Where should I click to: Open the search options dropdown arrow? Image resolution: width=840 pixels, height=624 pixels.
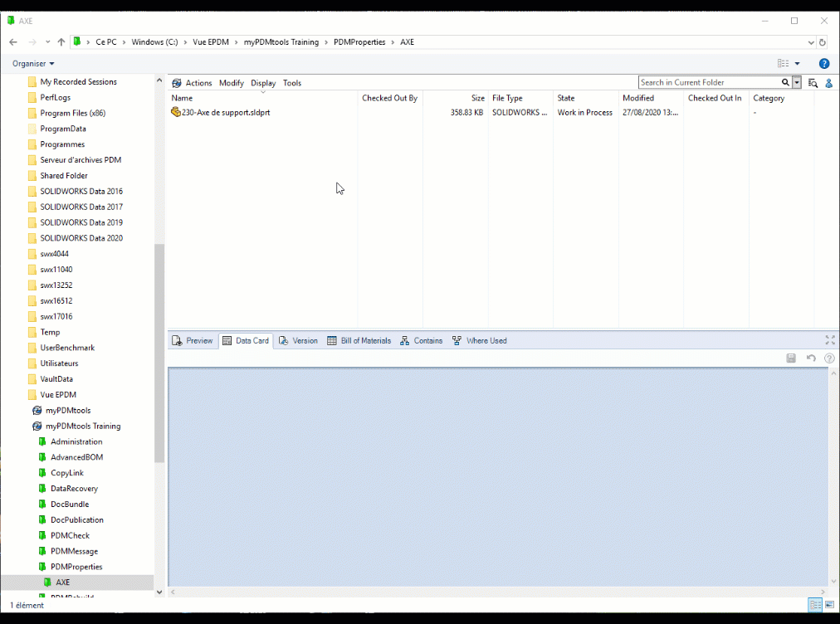click(x=797, y=83)
